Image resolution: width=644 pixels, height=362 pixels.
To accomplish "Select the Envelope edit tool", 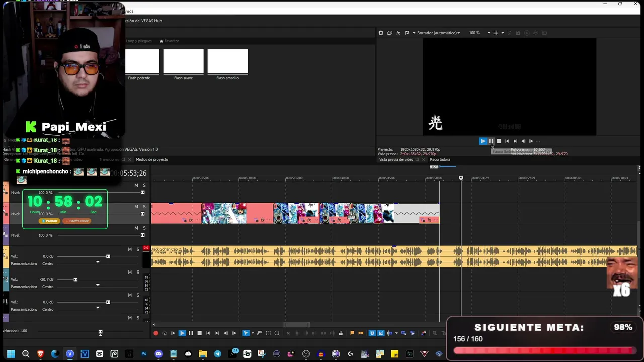I will [260, 333].
